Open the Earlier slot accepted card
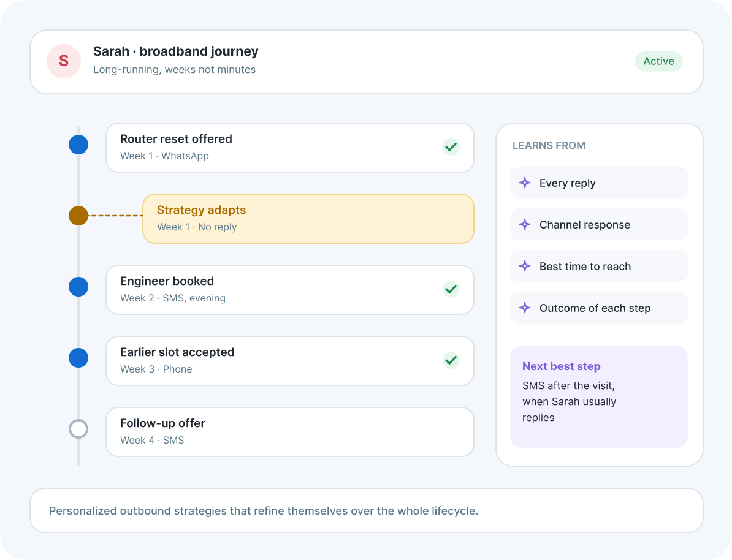 (290, 361)
